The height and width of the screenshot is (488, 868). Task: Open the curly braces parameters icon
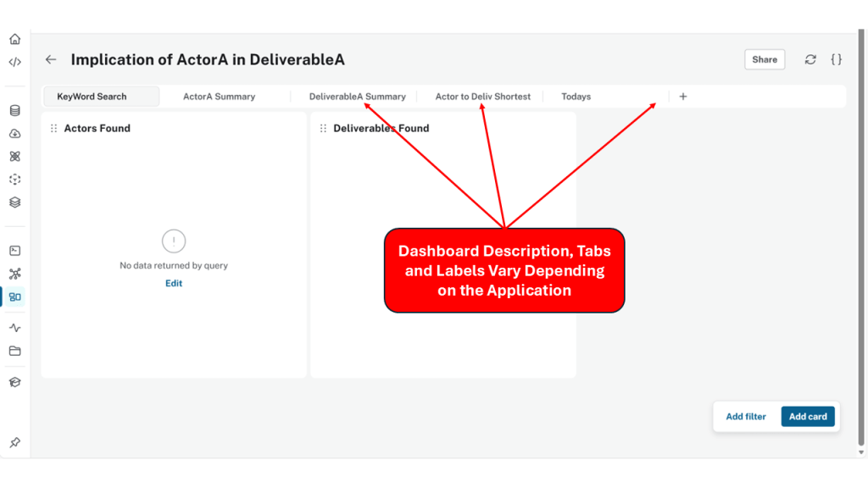836,59
